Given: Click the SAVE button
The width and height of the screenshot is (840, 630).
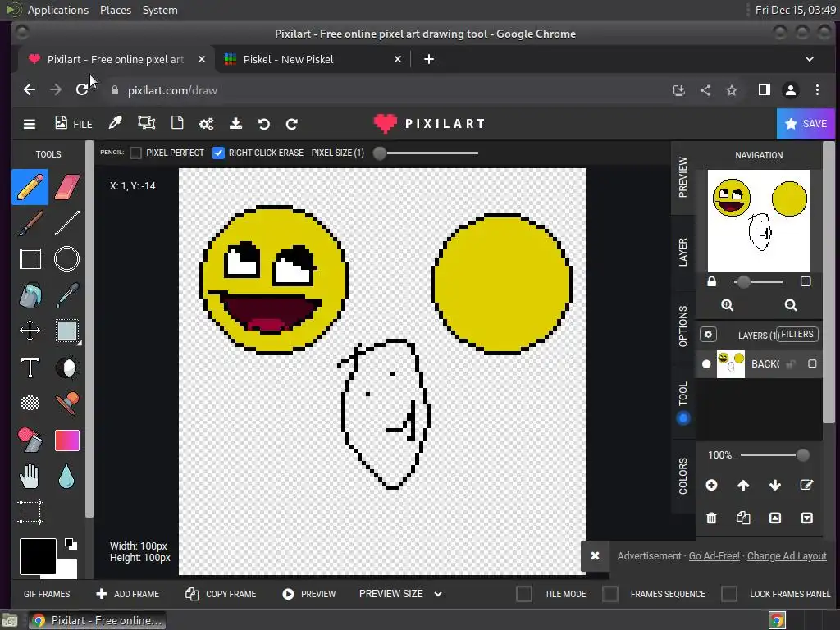Looking at the screenshot, I should coord(806,124).
